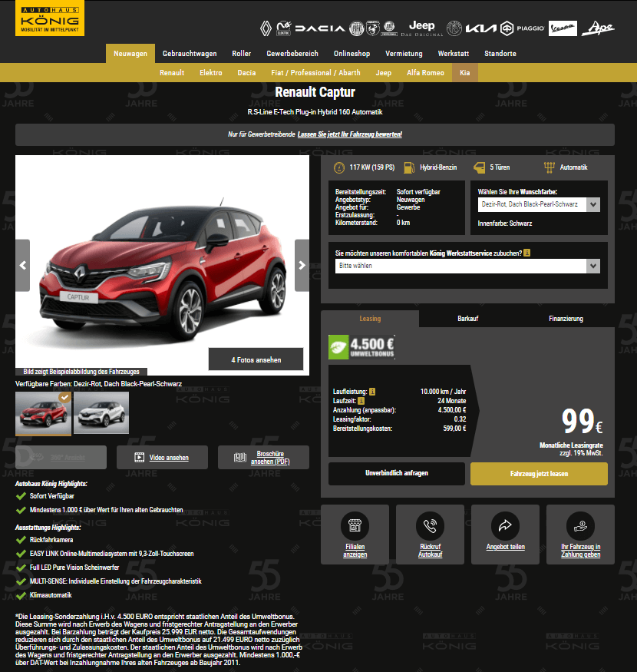Open the Alfa Romeo logo
Screen dimensions: 637x672
click(x=454, y=28)
